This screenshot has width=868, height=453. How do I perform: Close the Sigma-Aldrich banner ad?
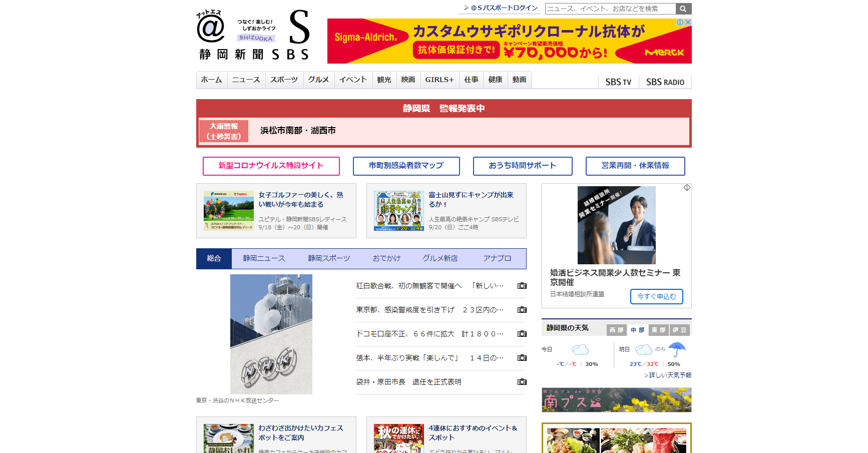pos(688,22)
